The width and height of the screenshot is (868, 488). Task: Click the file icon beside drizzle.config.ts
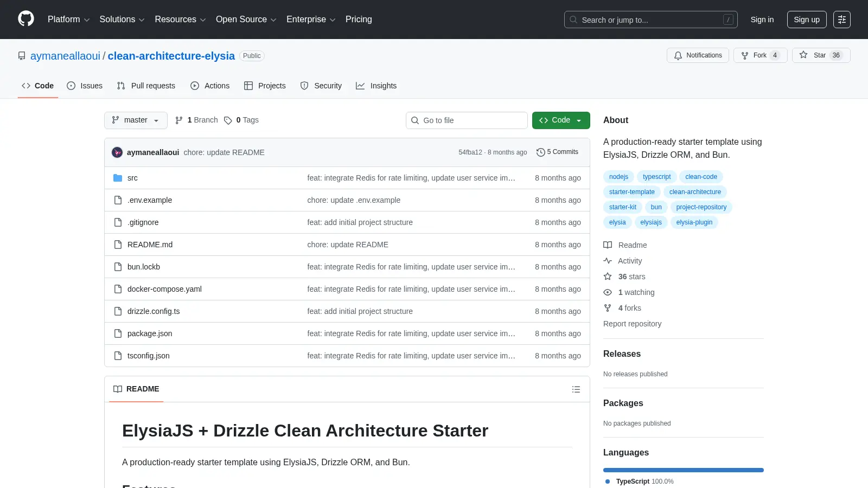click(118, 311)
